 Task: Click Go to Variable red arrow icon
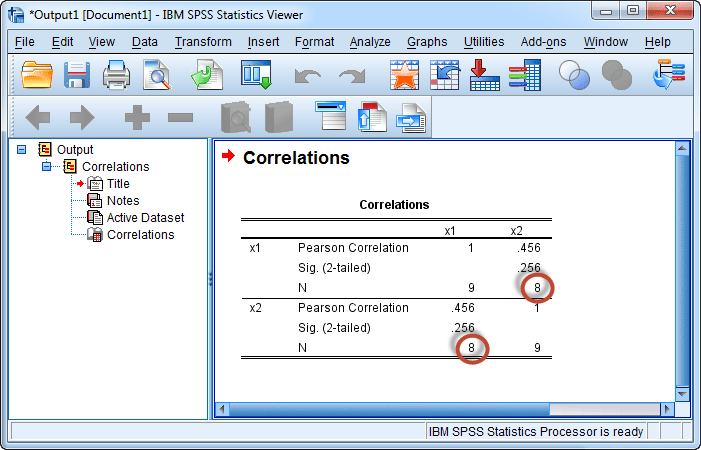point(485,75)
